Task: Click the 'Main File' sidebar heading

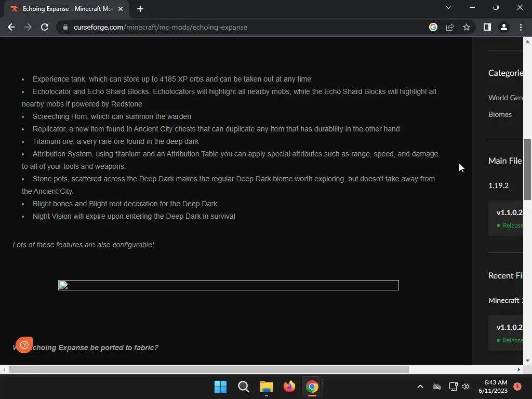Action: pyautogui.click(x=505, y=161)
